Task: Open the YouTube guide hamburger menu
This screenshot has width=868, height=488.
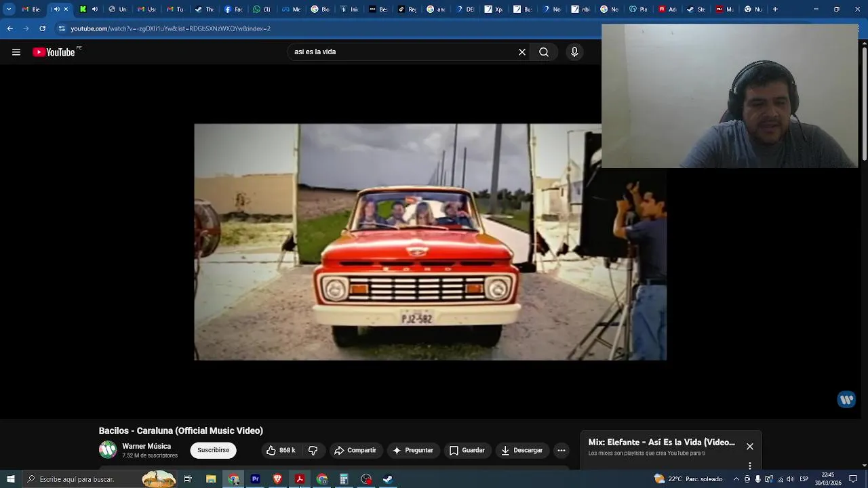Action: [x=16, y=52]
